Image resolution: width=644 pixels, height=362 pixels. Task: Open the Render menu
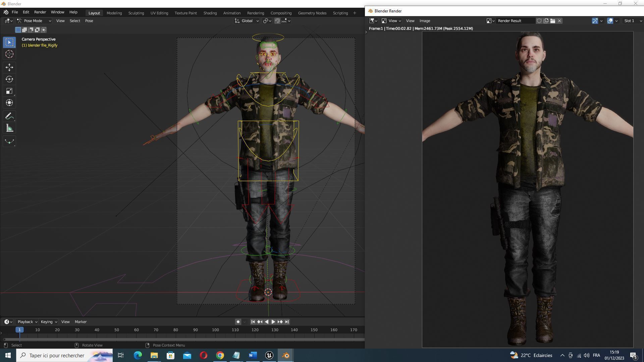tap(40, 12)
